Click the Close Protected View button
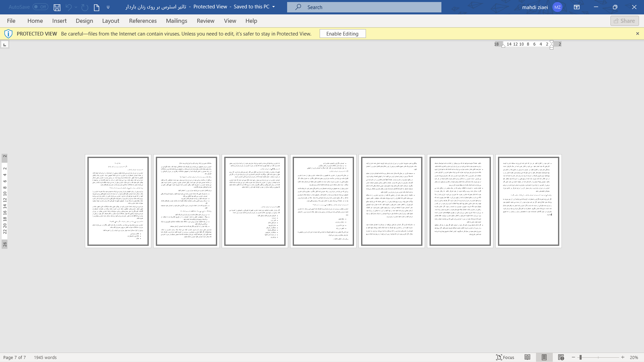This screenshot has height=362, width=644. coord(637,34)
